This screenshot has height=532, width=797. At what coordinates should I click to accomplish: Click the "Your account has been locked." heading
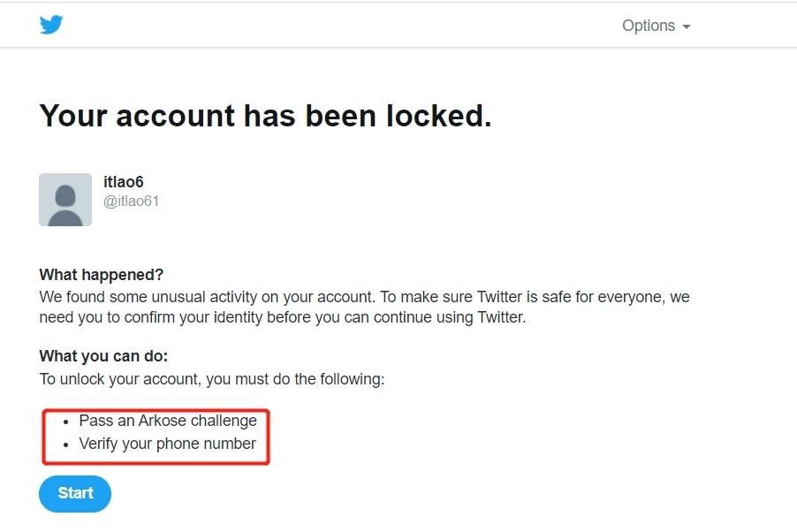[x=265, y=116]
